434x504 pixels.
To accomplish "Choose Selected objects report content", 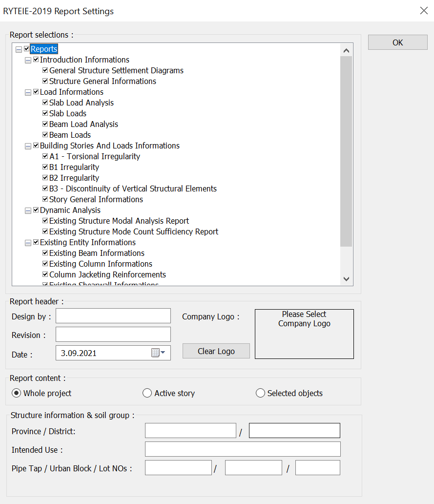I will pos(260,393).
